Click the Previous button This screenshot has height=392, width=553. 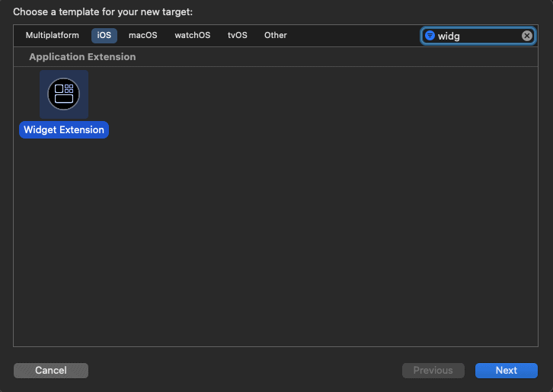pyautogui.click(x=433, y=371)
